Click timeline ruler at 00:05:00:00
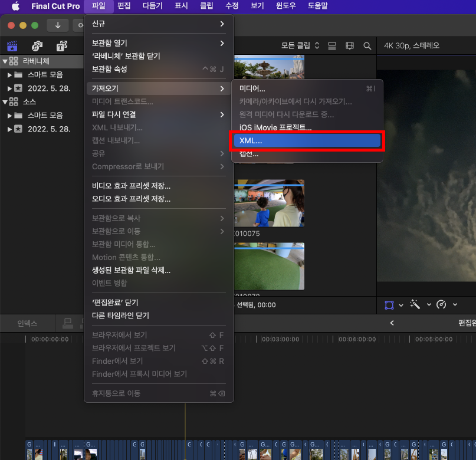This screenshot has height=460, width=476. 434,339
